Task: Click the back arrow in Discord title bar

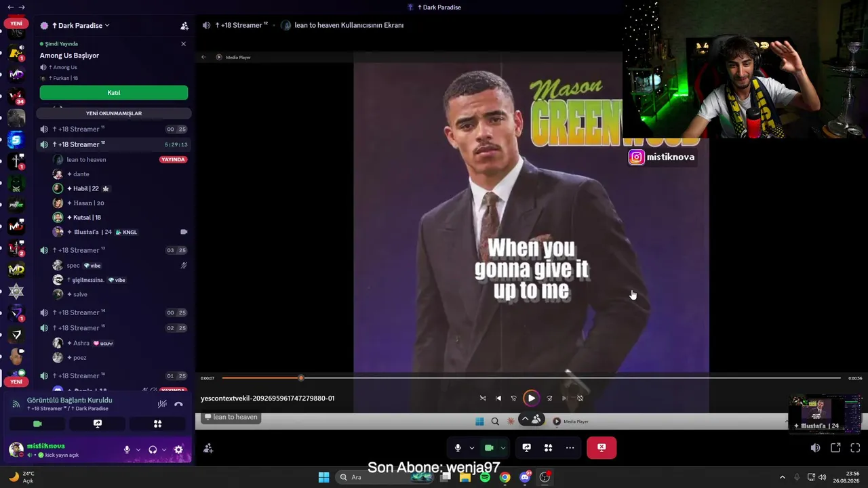Action: click(x=10, y=7)
